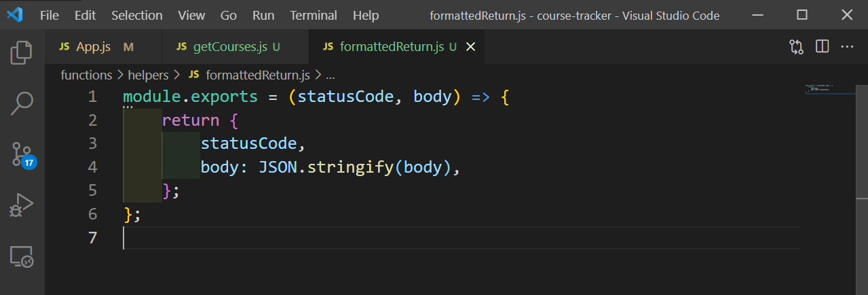
Task: Expand the breadcrumb symbol ellipsis
Action: (x=331, y=75)
